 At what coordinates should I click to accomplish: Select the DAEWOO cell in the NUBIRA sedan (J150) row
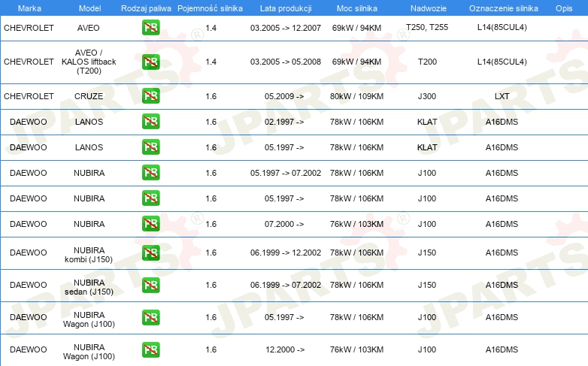click(28, 285)
